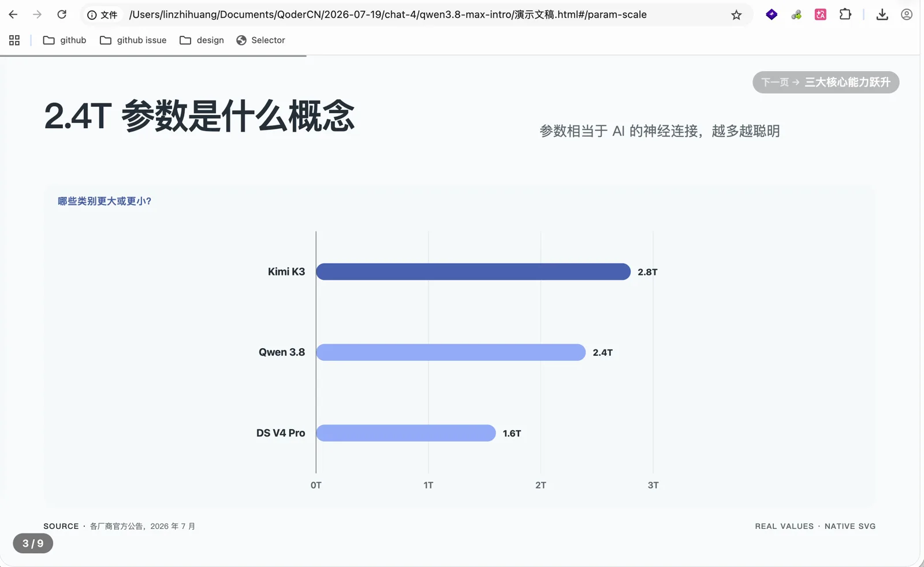Click the 3T axis tick label

[653, 485]
